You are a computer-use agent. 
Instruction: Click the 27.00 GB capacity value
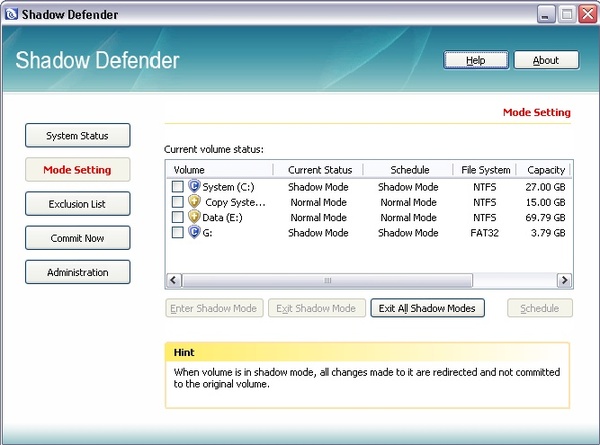(545, 187)
